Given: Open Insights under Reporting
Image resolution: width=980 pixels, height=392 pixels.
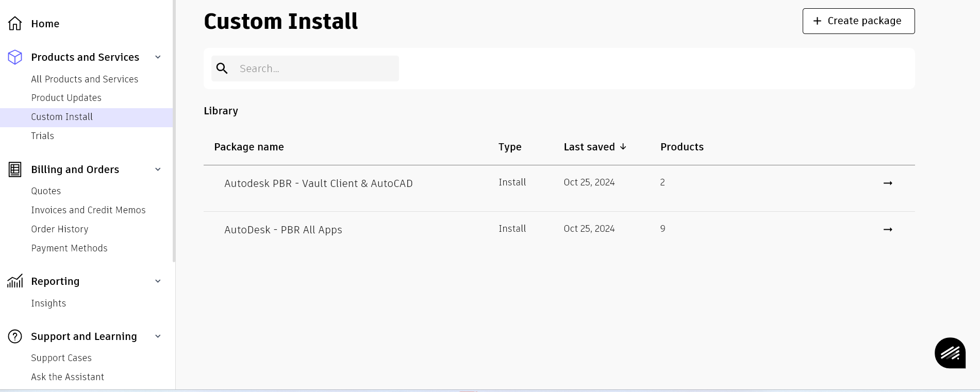Looking at the screenshot, I should [48, 303].
